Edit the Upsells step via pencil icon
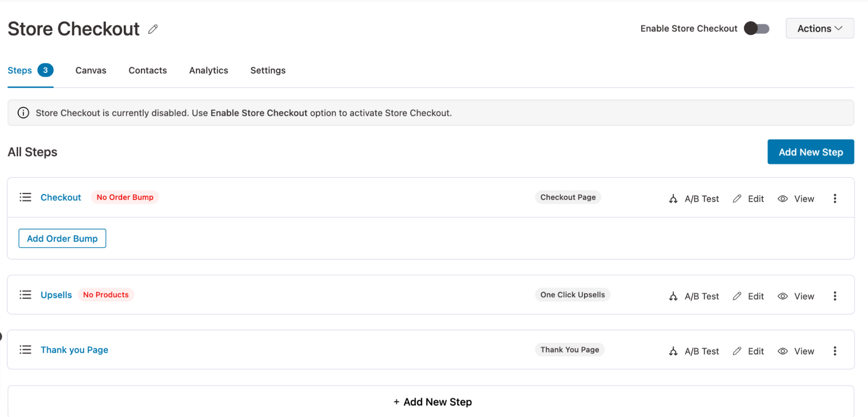The width and height of the screenshot is (868, 417). click(x=737, y=296)
